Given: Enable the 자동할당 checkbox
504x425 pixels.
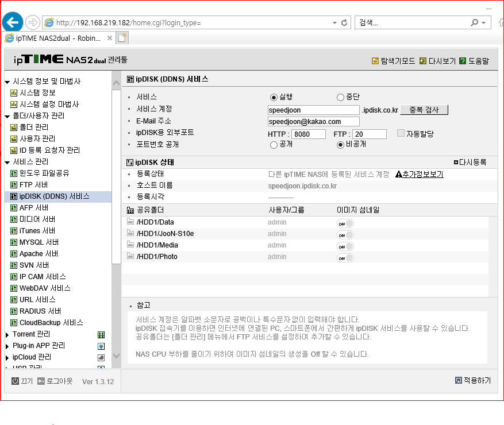Looking at the screenshot, I should (x=401, y=133).
